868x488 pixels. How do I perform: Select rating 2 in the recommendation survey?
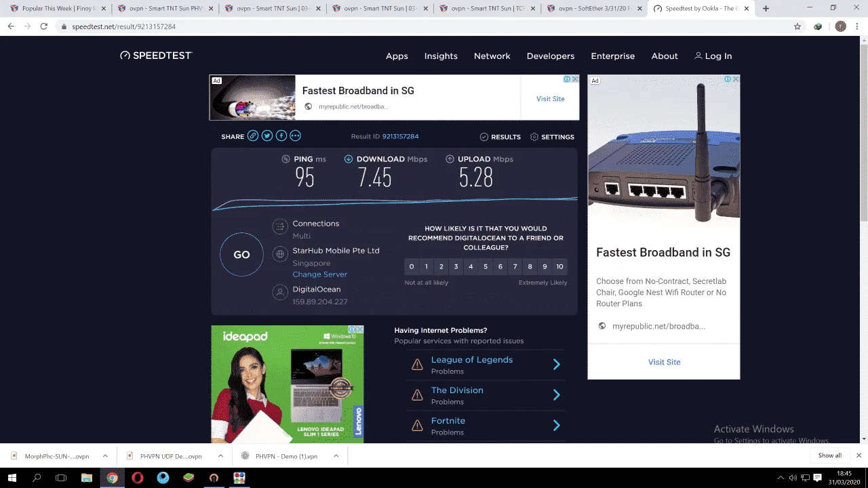[441, 266]
